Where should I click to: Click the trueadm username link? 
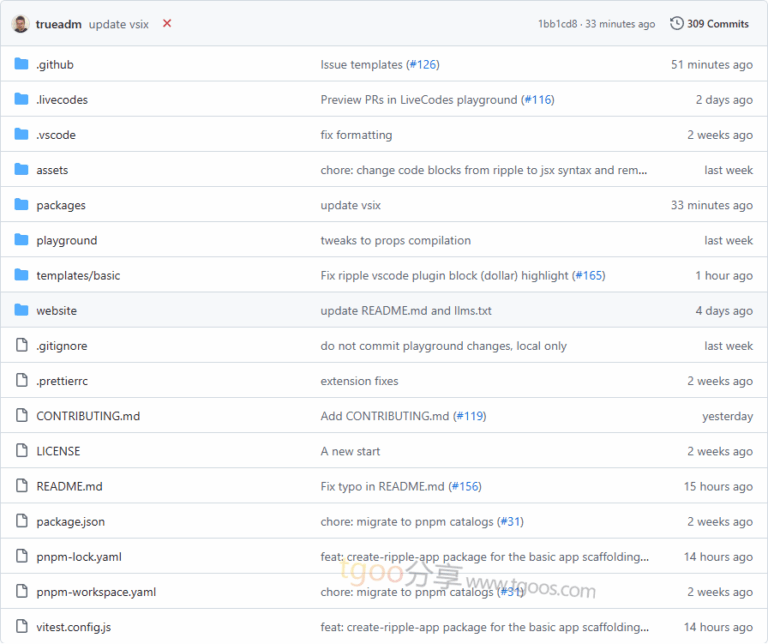pyautogui.click(x=58, y=24)
